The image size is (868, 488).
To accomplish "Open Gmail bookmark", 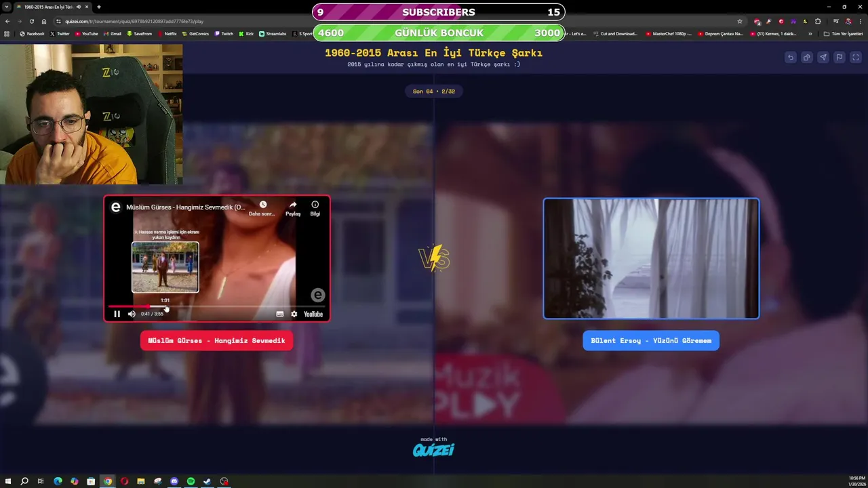I will click(x=113, y=33).
